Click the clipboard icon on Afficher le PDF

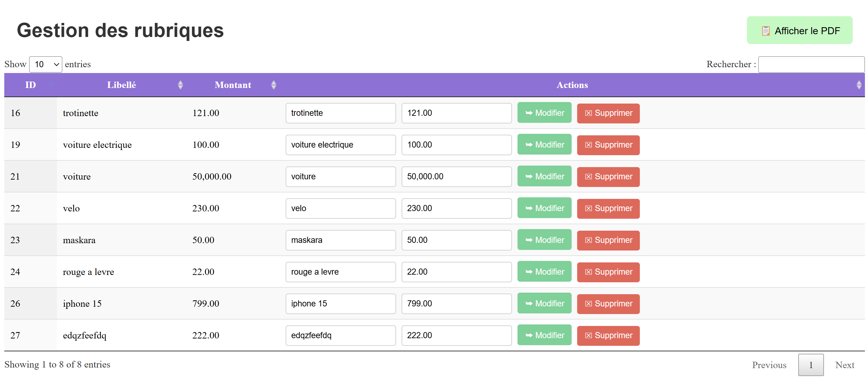pyautogui.click(x=765, y=31)
